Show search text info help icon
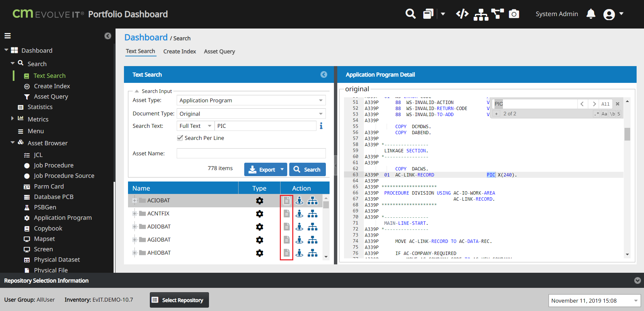 (x=321, y=126)
